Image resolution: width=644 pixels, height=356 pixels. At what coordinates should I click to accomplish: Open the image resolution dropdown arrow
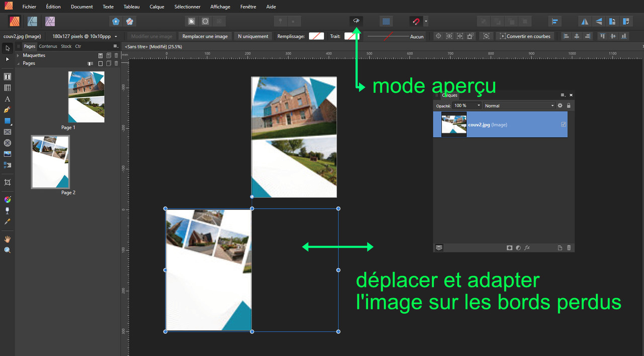(116, 37)
